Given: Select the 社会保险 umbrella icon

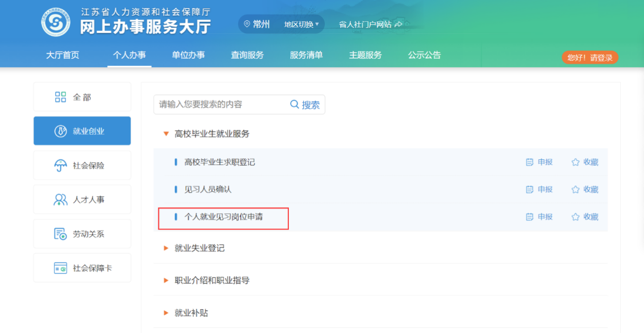Looking at the screenshot, I should click(x=60, y=166).
